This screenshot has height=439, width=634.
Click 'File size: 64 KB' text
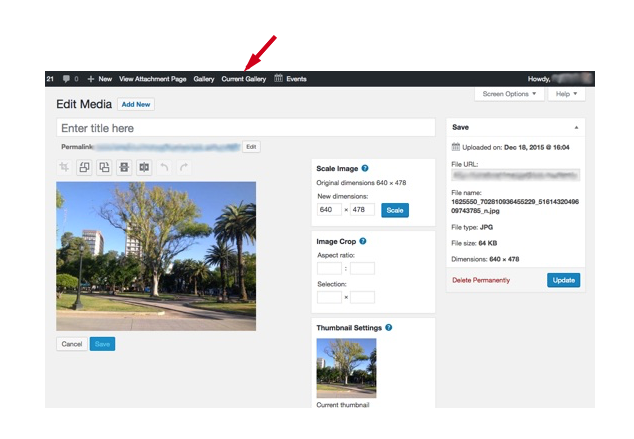point(474,243)
